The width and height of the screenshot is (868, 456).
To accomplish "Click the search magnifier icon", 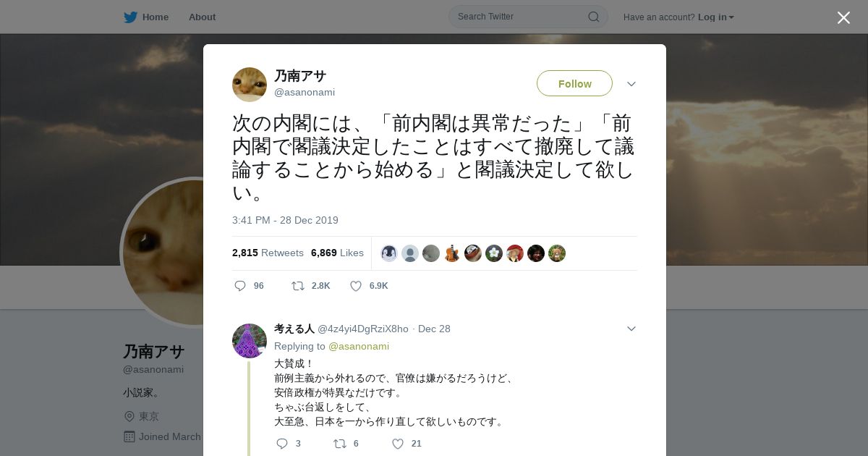I will 593,17.
